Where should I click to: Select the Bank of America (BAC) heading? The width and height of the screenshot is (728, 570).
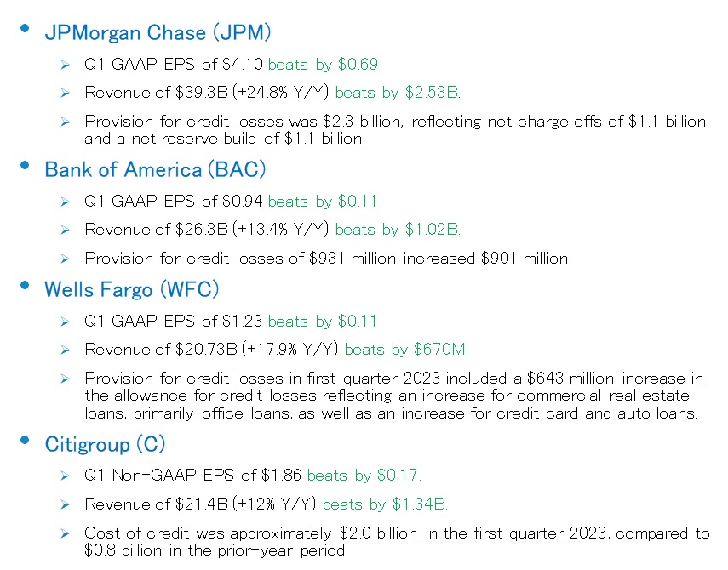coord(155,169)
